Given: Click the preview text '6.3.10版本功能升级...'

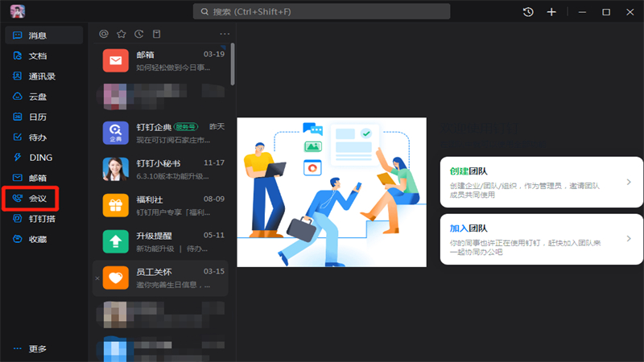Looking at the screenshot, I should 172,176.
